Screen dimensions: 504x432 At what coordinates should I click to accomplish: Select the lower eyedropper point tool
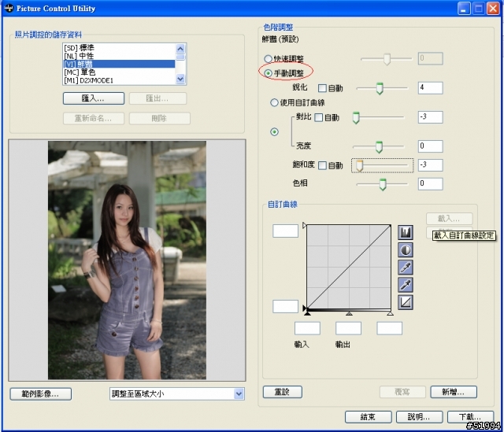pyautogui.click(x=406, y=285)
